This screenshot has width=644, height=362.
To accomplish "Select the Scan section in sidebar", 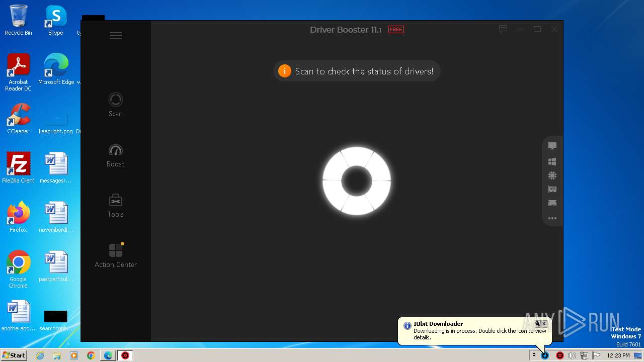I will (x=116, y=105).
